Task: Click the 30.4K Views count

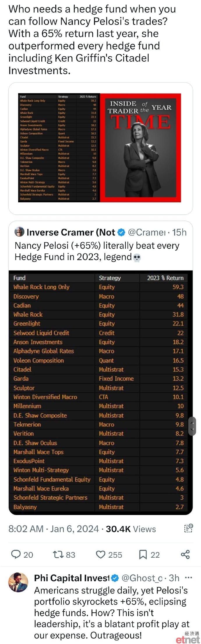Action: pos(131,529)
